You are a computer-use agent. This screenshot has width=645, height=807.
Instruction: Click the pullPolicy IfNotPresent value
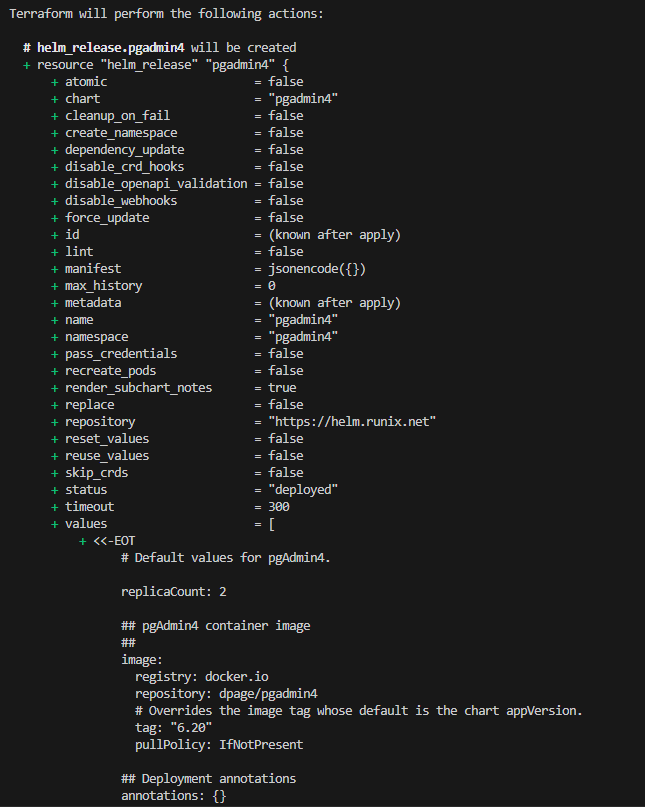[261, 745]
